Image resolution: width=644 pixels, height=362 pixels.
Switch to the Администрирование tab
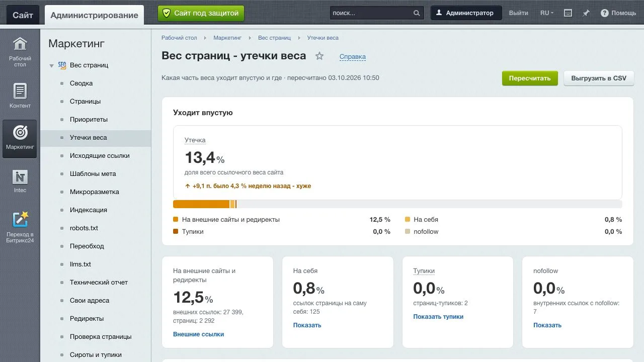94,15
